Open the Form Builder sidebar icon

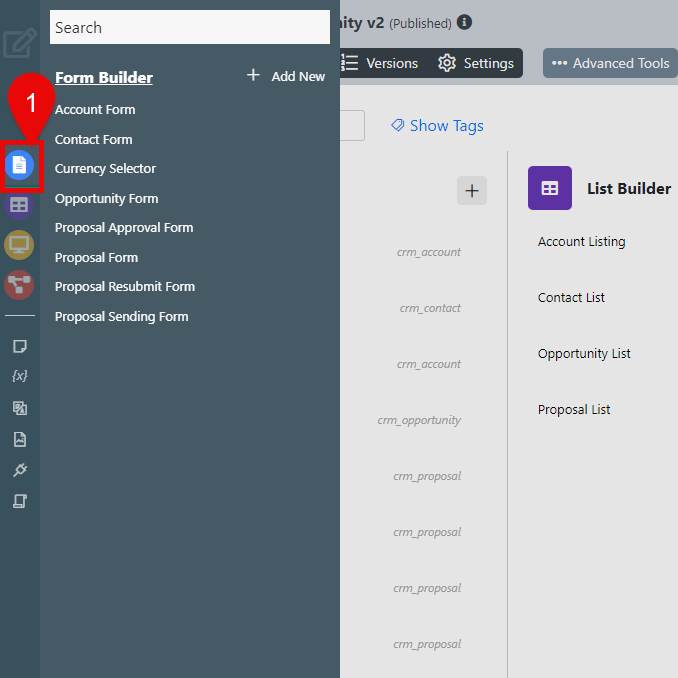20,164
